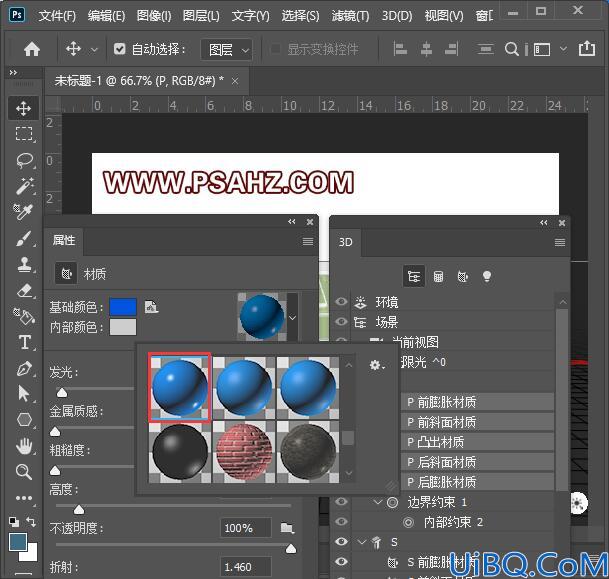Toggle visibility of 边界约束 1
This screenshot has height=579, width=609.
tap(341, 501)
